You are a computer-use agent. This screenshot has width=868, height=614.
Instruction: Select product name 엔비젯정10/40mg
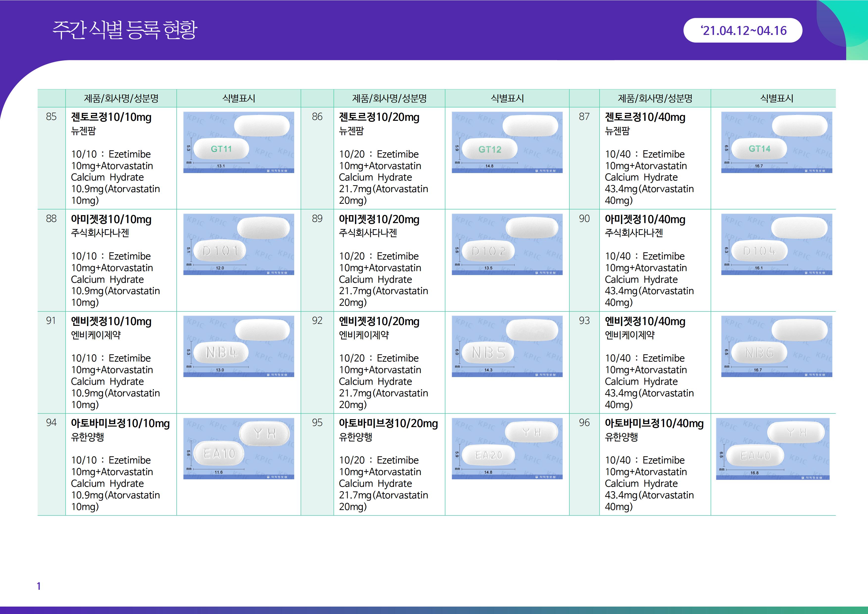click(x=645, y=322)
